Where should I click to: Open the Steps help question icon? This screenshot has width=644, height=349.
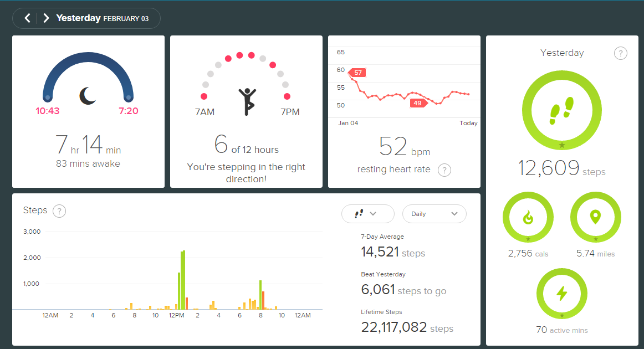pyautogui.click(x=59, y=211)
